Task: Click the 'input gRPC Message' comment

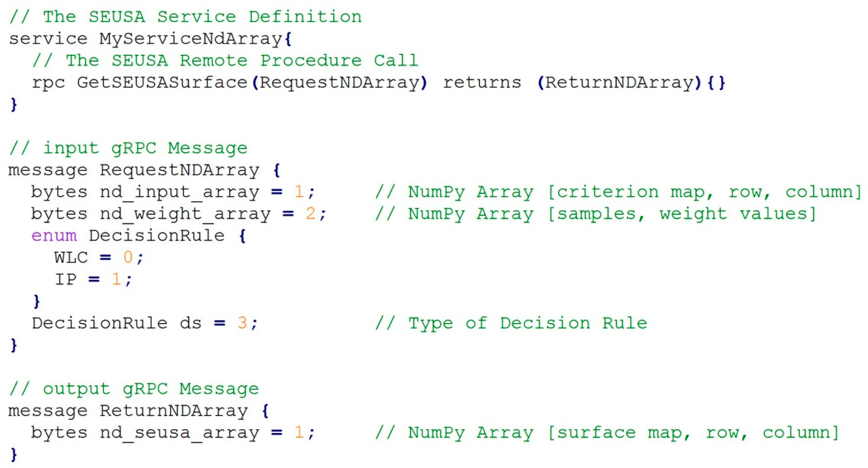Action: [x=145, y=148]
